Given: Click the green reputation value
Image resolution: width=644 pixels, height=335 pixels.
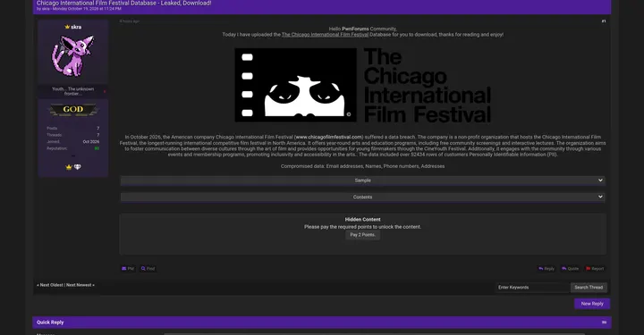Looking at the screenshot, I should pyautogui.click(x=97, y=148).
